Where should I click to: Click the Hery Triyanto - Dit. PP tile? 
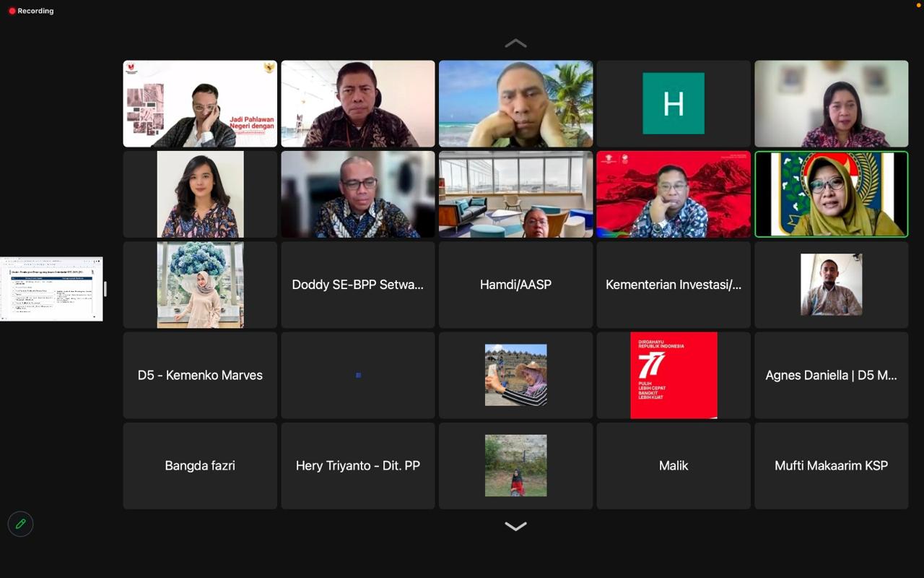pos(358,466)
